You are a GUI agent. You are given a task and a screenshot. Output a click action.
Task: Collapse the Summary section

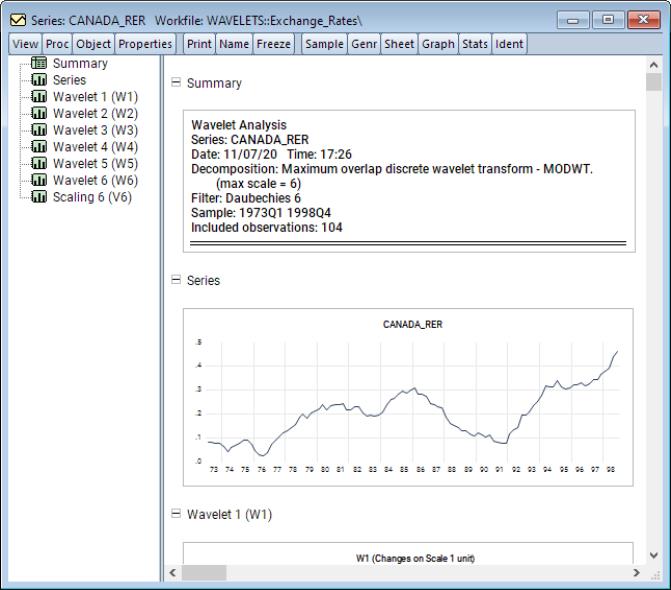(176, 83)
